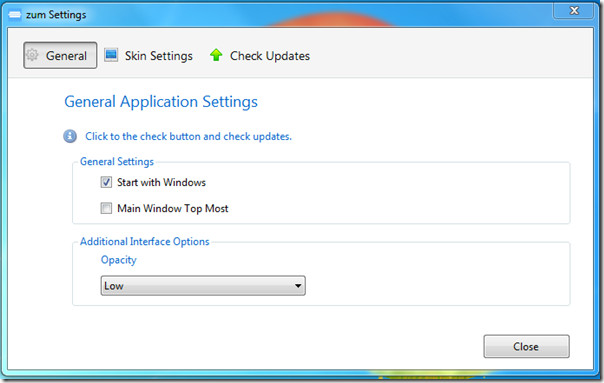Image resolution: width=604 pixels, height=383 pixels.
Task: Click the 'General Application Settings' heading
Action: 161,102
